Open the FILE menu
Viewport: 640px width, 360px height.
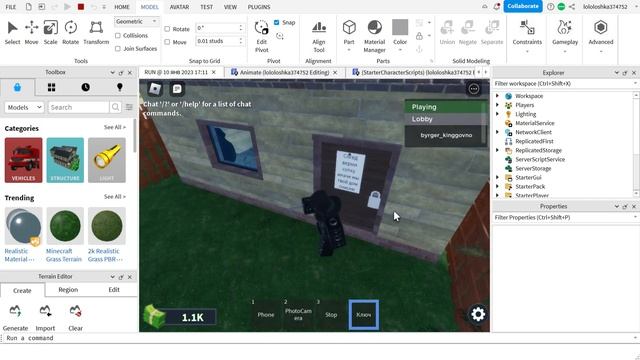[11, 7]
